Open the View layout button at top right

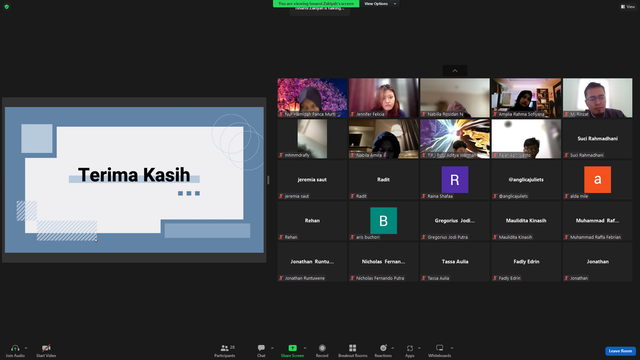(628, 7)
